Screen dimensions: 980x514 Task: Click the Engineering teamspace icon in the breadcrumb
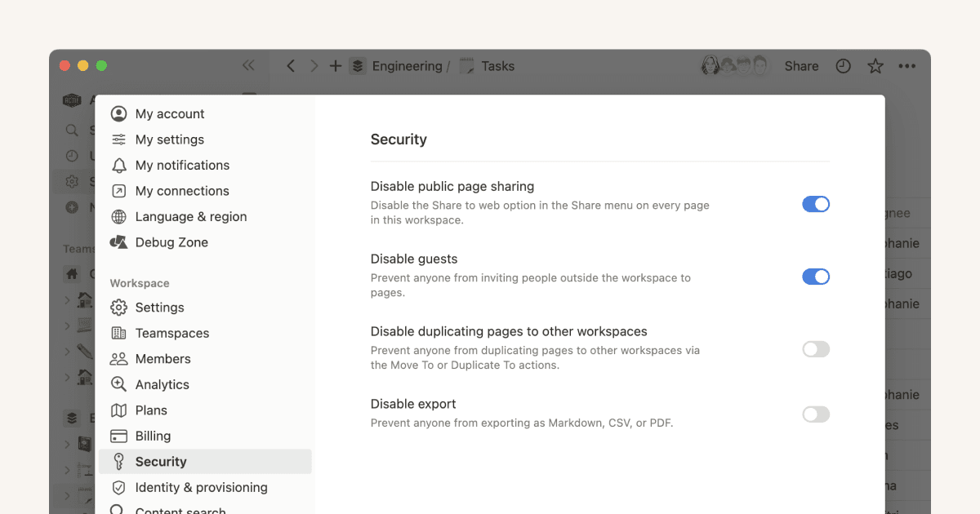pyautogui.click(x=358, y=66)
